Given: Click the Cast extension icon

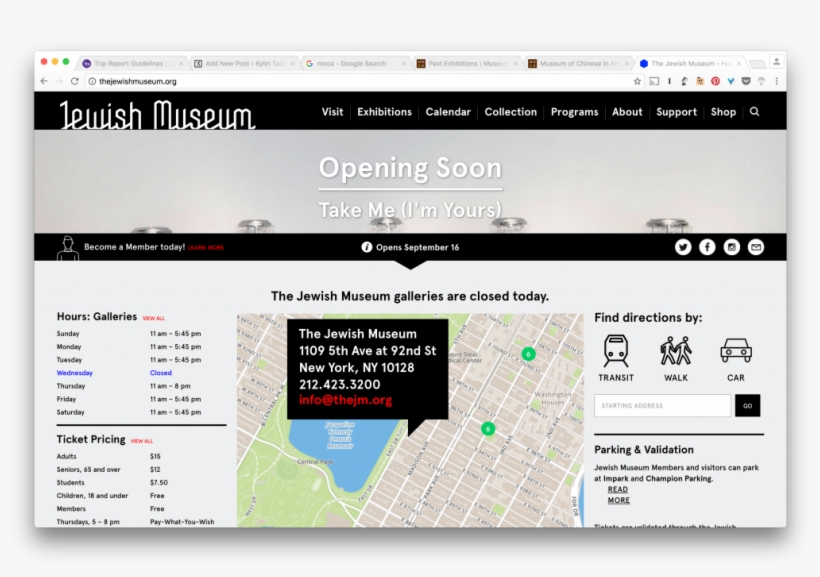Looking at the screenshot, I should (x=654, y=81).
